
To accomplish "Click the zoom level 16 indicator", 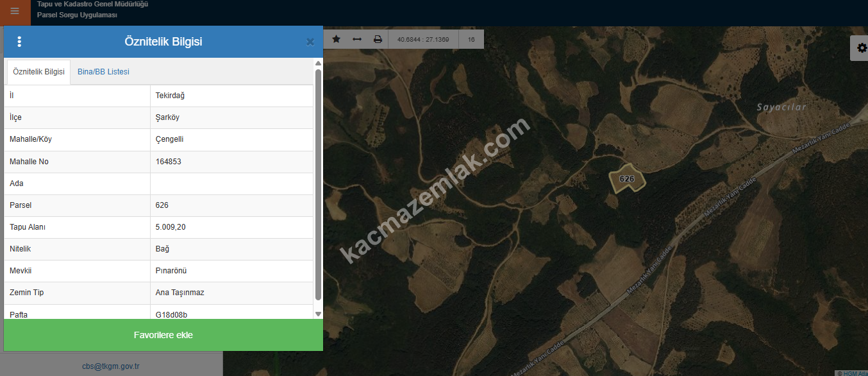I will [x=471, y=40].
